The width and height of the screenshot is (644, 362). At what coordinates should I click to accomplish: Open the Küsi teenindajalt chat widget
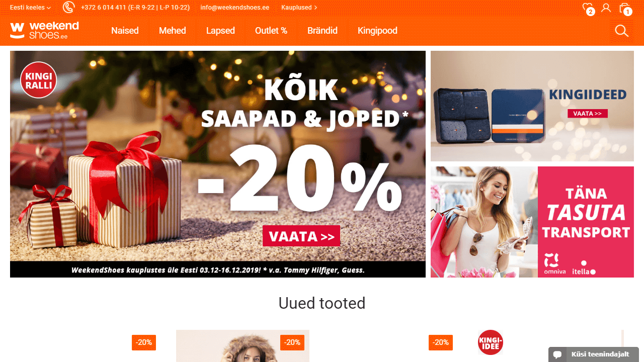click(x=594, y=354)
